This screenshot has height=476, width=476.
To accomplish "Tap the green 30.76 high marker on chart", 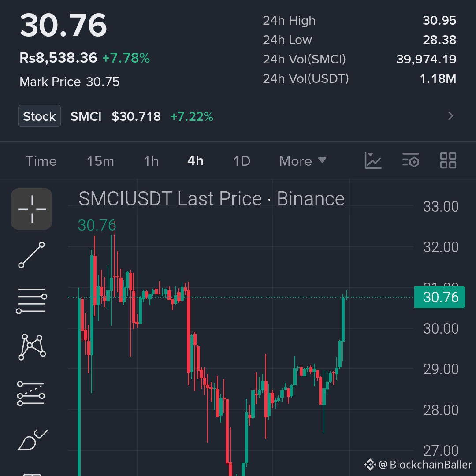I will pos(97,225).
